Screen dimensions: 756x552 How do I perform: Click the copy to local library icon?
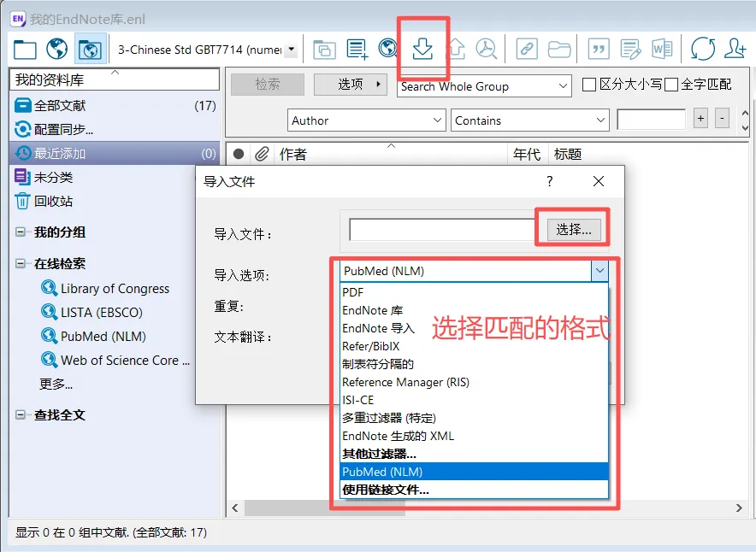pos(324,49)
